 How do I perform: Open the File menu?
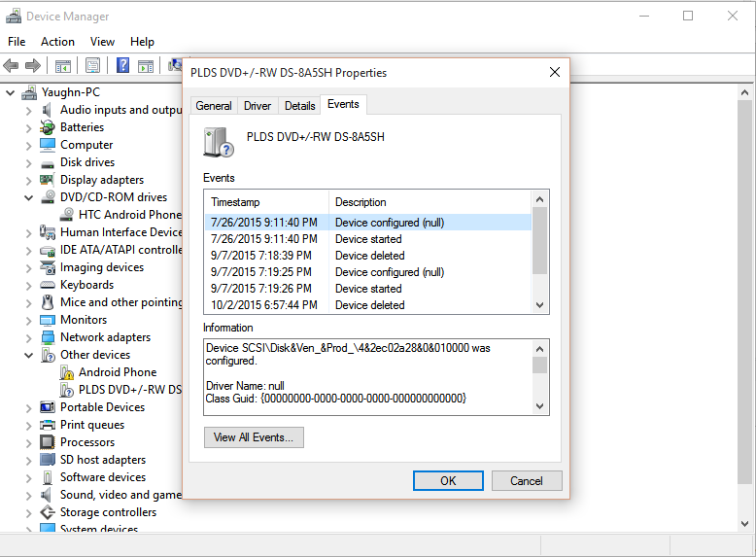click(17, 42)
